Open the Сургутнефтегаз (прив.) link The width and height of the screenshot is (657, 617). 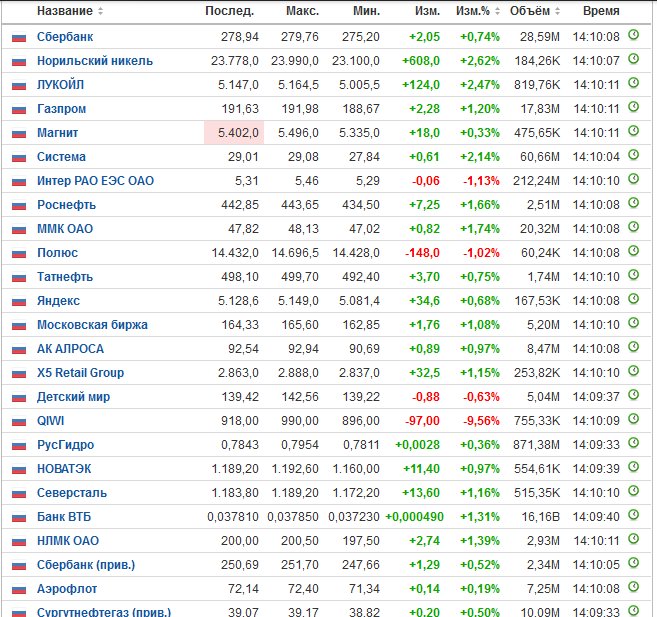104,612
